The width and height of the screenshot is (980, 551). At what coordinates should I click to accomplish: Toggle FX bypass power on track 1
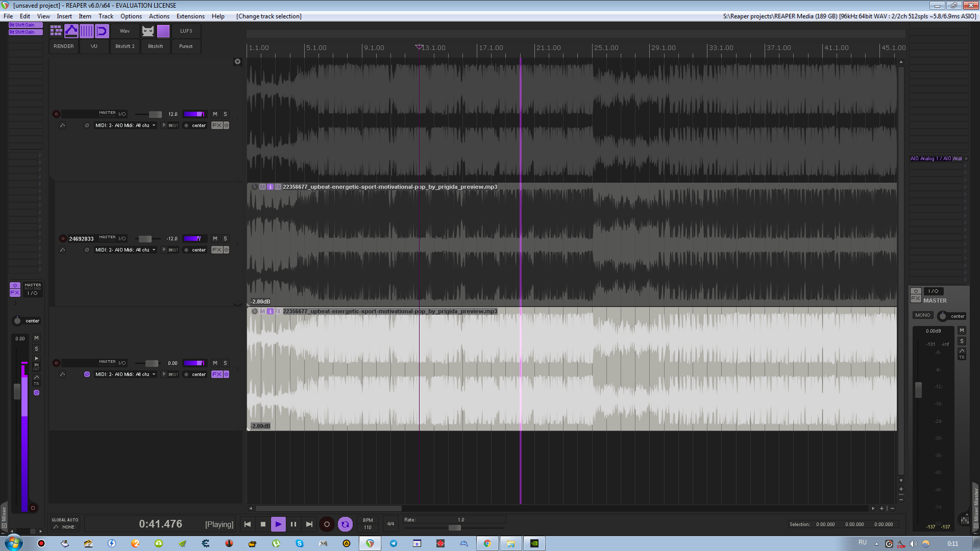click(226, 126)
